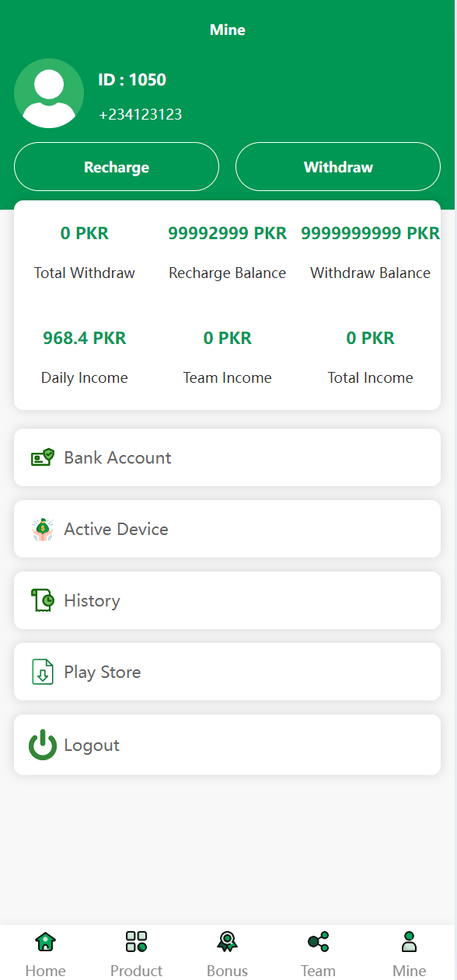457x980 pixels.
Task: Tap the Play Store download file icon
Action: 43,672
